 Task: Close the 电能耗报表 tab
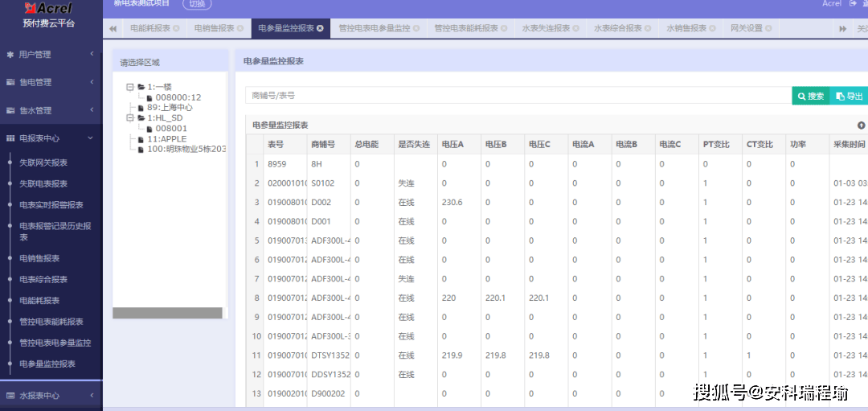tap(176, 28)
